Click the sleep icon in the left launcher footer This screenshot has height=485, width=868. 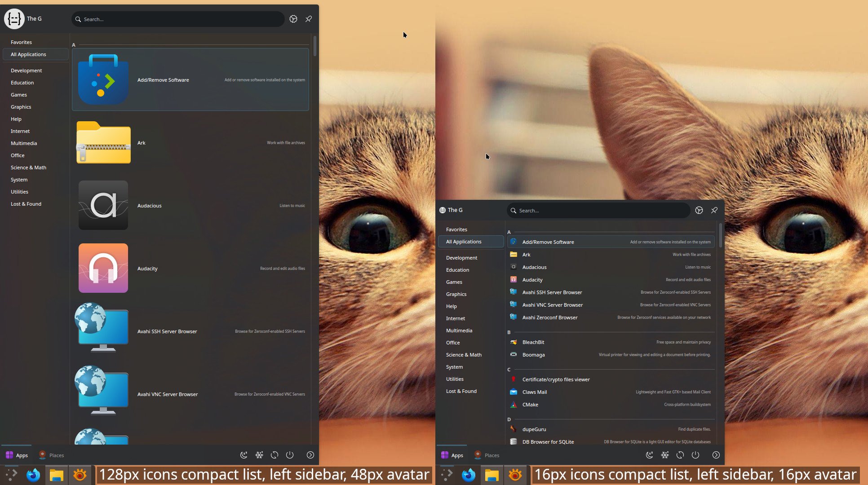(244, 455)
